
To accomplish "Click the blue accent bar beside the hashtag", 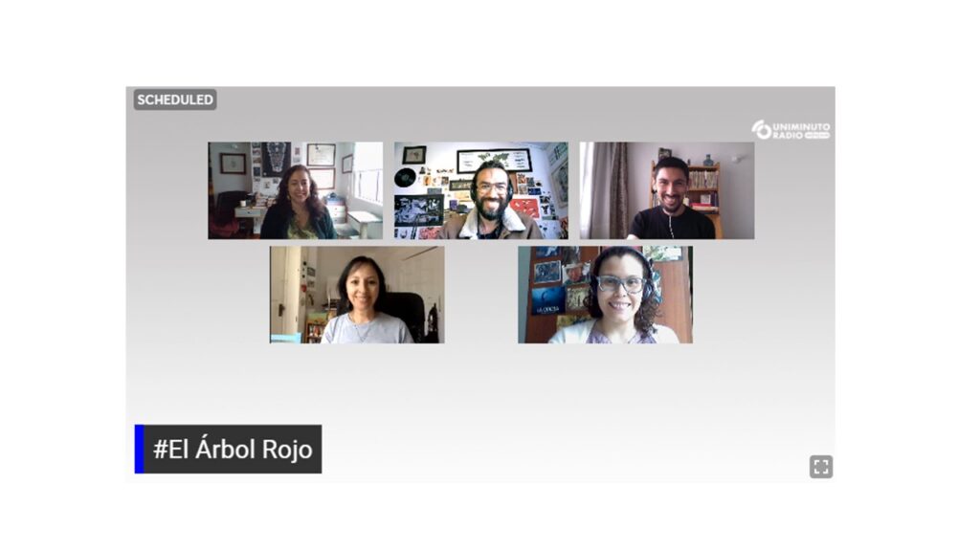I will coord(140,450).
